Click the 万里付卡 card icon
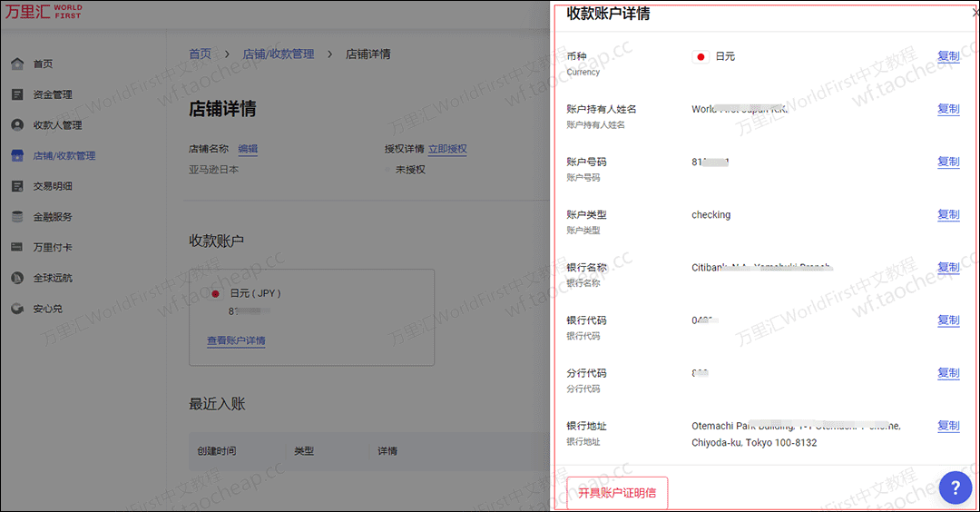Screen dimensions: 980x512 17,248
